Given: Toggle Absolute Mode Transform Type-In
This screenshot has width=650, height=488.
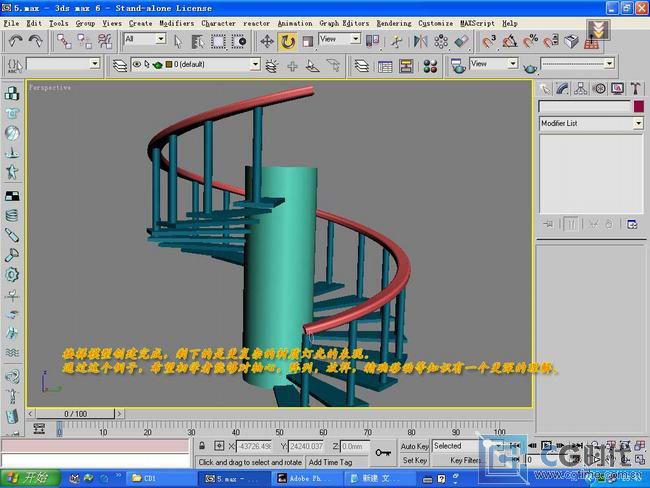Looking at the screenshot, I should [x=219, y=446].
